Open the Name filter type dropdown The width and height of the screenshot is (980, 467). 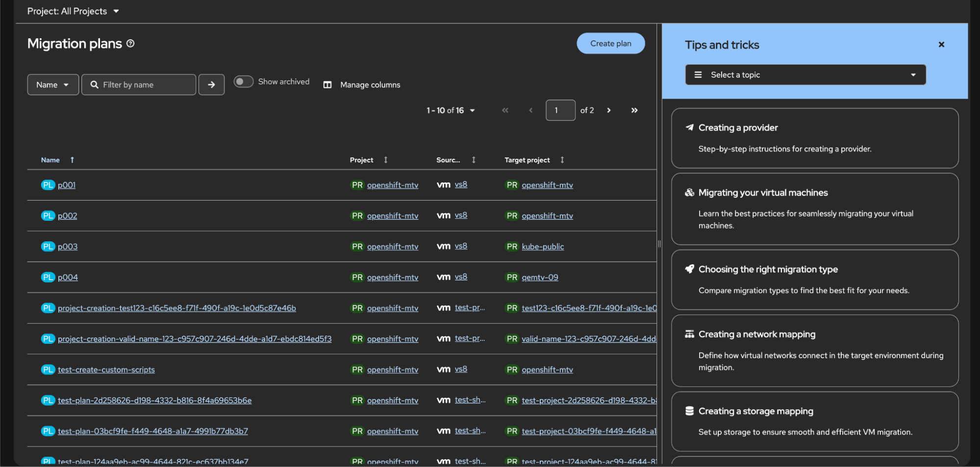pos(52,85)
